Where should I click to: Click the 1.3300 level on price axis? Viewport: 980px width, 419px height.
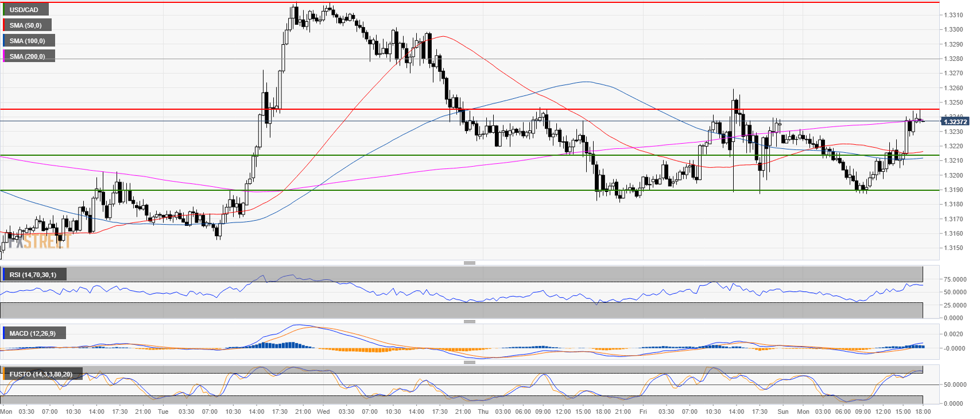click(953, 29)
